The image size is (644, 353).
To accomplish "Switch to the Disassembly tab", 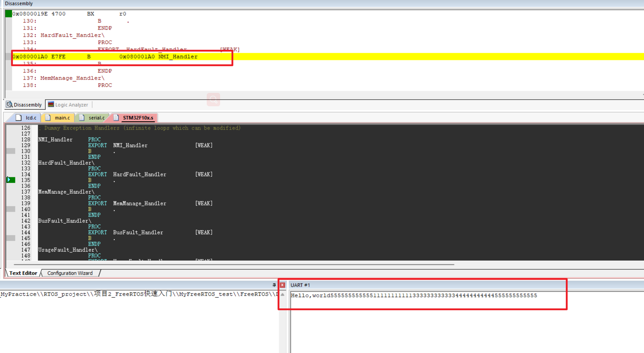I will click(x=24, y=105).
